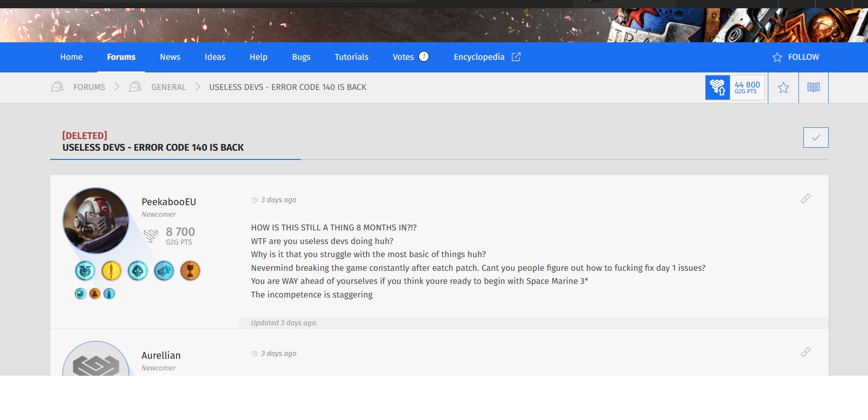The width and height of the screenshot is (868, 420).
Task: Copy permalink of PeekabooEU's post
Action: pyautogui.click(x=806, y=198)
